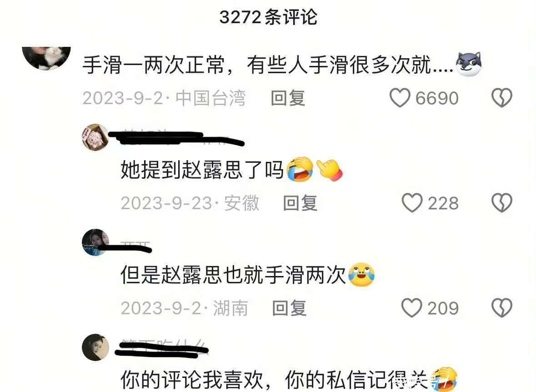This screenshot has height=392, width=536.
Task: Like the Hunan reply with 209 likes
Action: pyautogui.click(x=411, y=308)
